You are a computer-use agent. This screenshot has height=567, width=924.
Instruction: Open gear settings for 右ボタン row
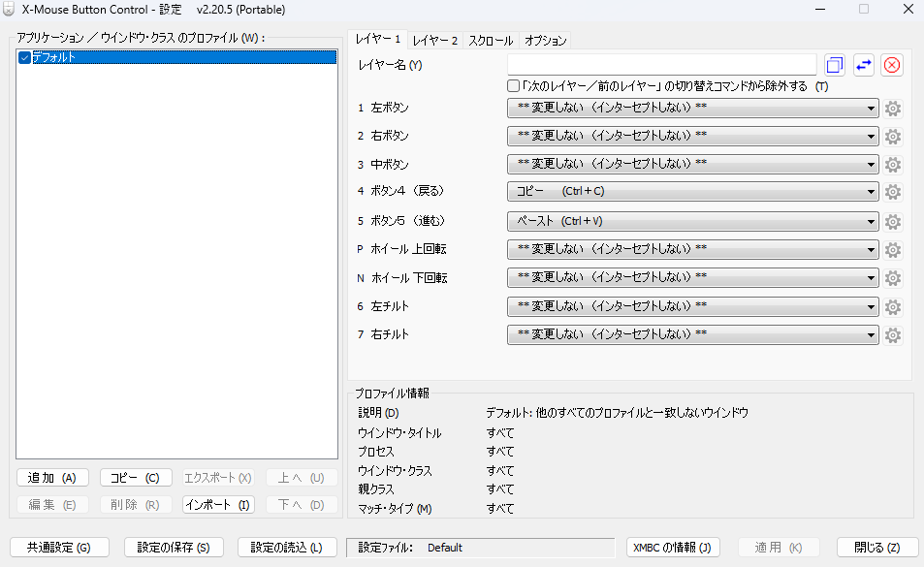[893, 137]
